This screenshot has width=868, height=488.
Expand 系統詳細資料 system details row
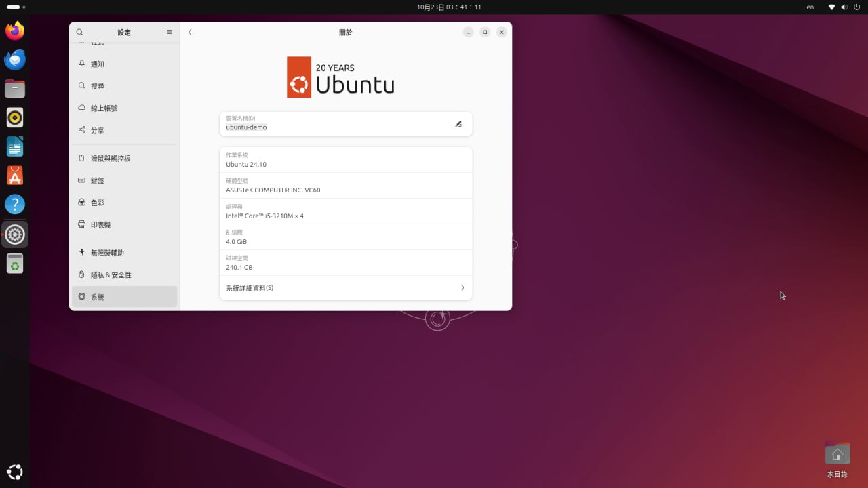coord(346,288)
